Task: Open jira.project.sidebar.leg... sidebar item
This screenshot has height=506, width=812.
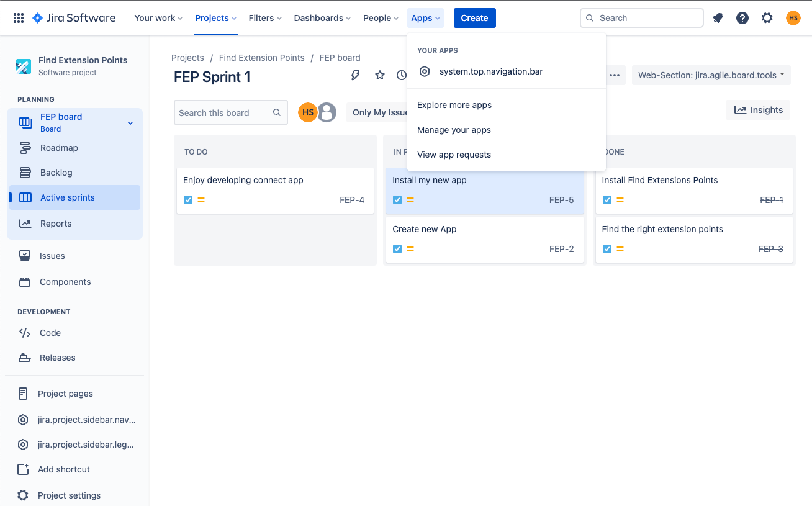Action: pyautogui.click(x=74, y=445)
